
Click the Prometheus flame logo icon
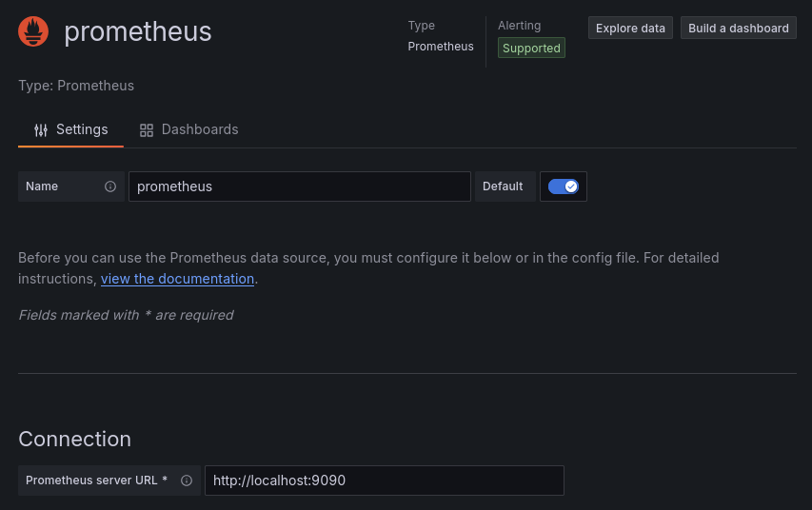click(x=33, y=31)
